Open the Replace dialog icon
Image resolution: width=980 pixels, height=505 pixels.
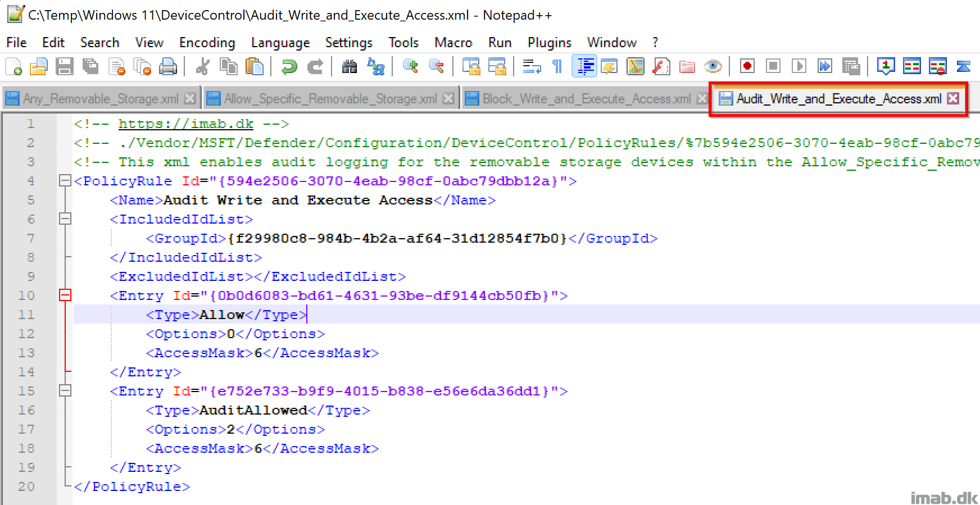375,66
